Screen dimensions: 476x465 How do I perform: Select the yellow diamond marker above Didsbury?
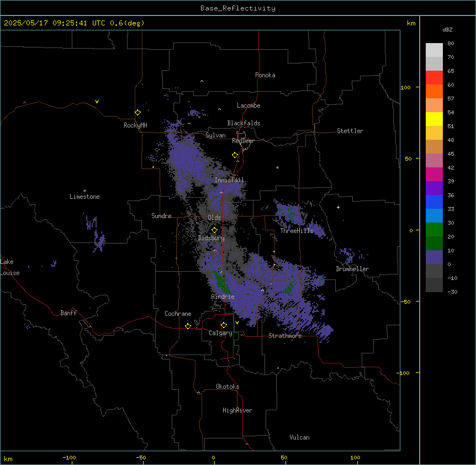(x=214, y=230)
